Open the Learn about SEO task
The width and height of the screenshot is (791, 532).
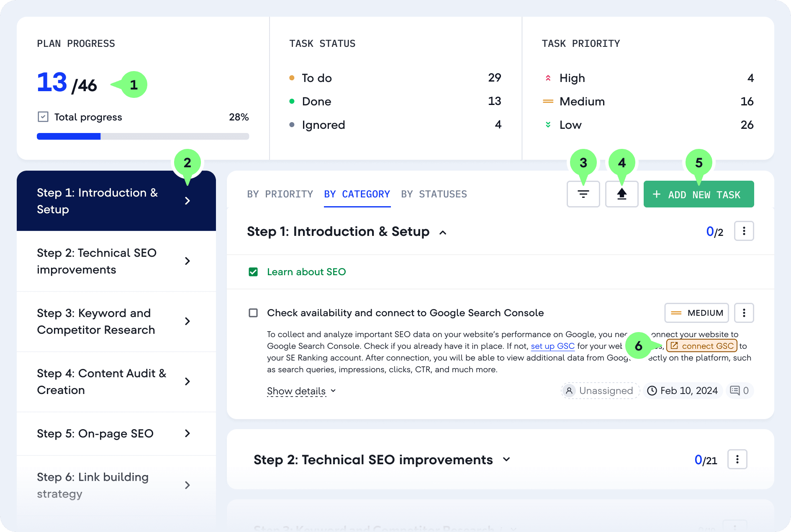[306, 272]
